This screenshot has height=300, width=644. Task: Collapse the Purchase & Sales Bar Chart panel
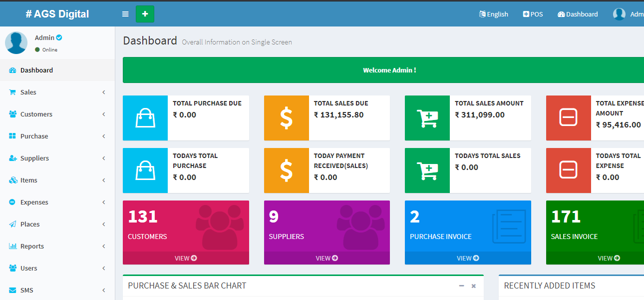coord(462,286)
